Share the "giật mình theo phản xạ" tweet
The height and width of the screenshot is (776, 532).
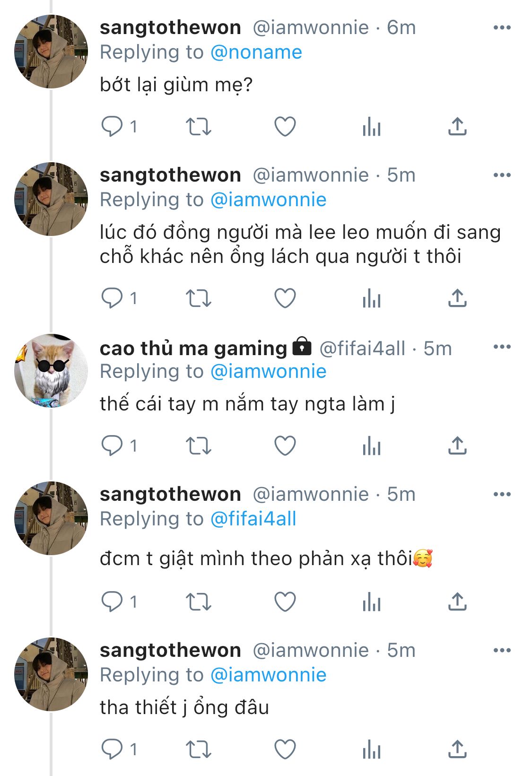point(457,602)
